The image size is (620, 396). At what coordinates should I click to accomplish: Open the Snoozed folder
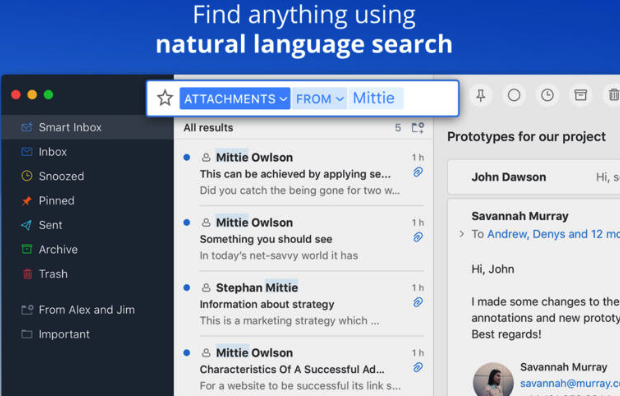87,176
